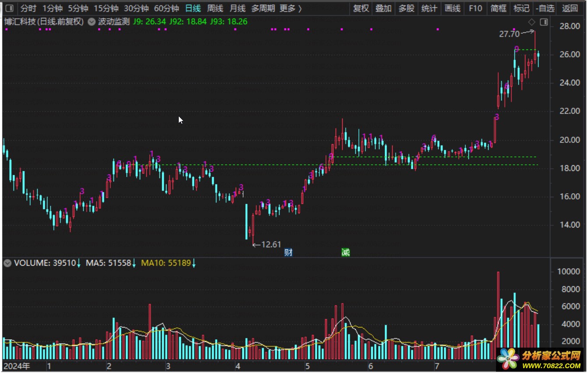588x373 pixels.
Task: Click the 复权 price adjustment button
Action: click(x=361, y=8)
